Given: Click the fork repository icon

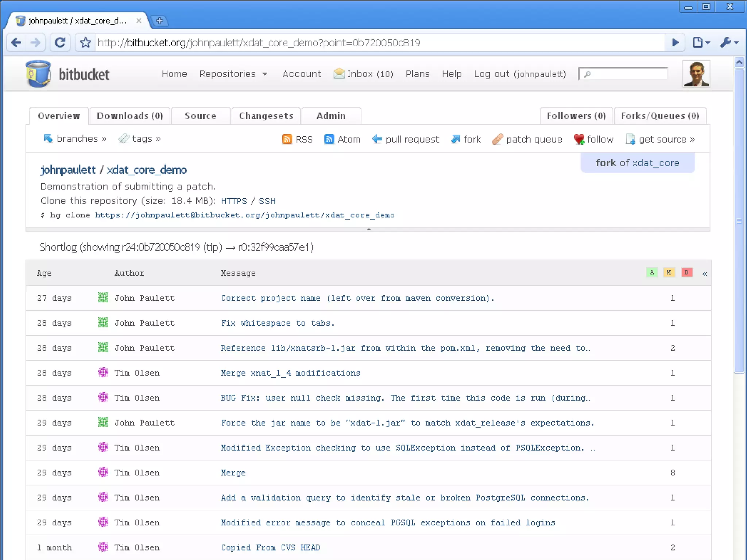Looking at the screenshot, I should click(x=456, y=139).
